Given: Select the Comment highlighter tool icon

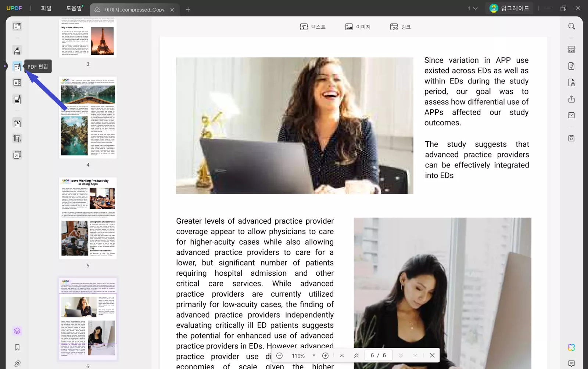Looking at the screenshot, I should [x=17, y=50].
